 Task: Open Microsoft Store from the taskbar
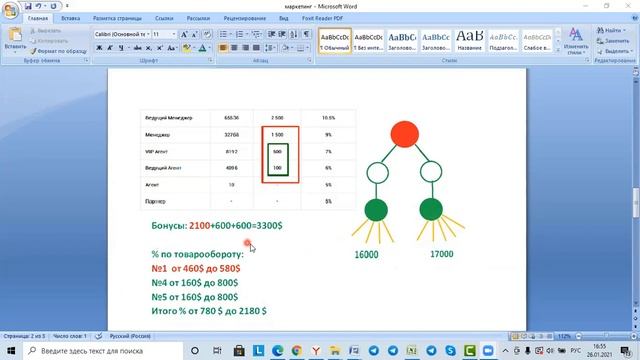pos(239,351)
